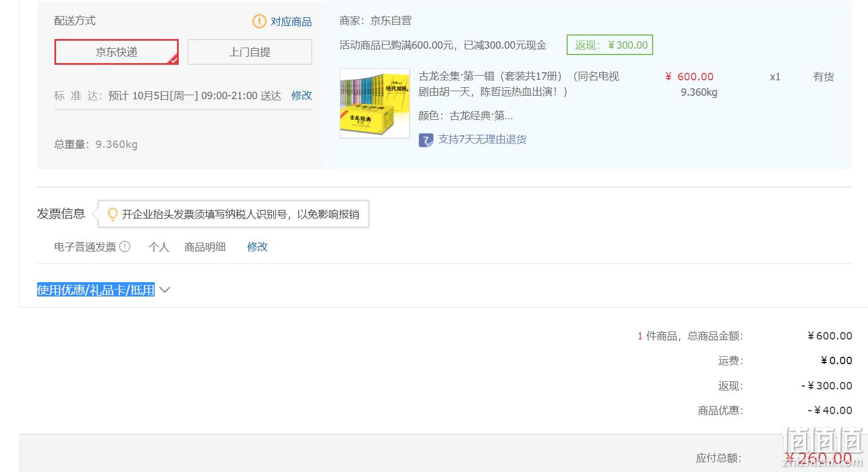Click the 返现 ¥300.00 green badge

point(610,45)
